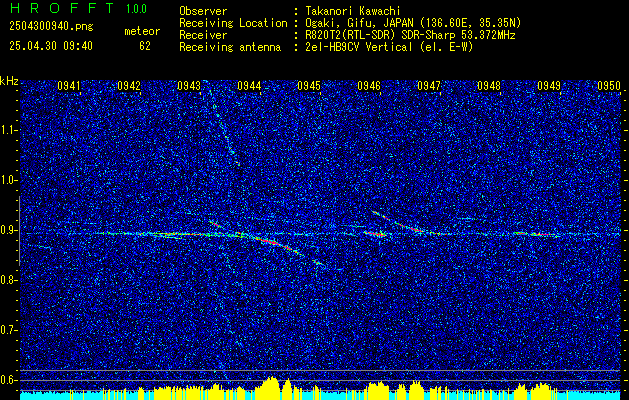Image resolution: width=629 pixels, height=400 pixels.
Task: Click the 0942 time marker
Action: point(129,86)
